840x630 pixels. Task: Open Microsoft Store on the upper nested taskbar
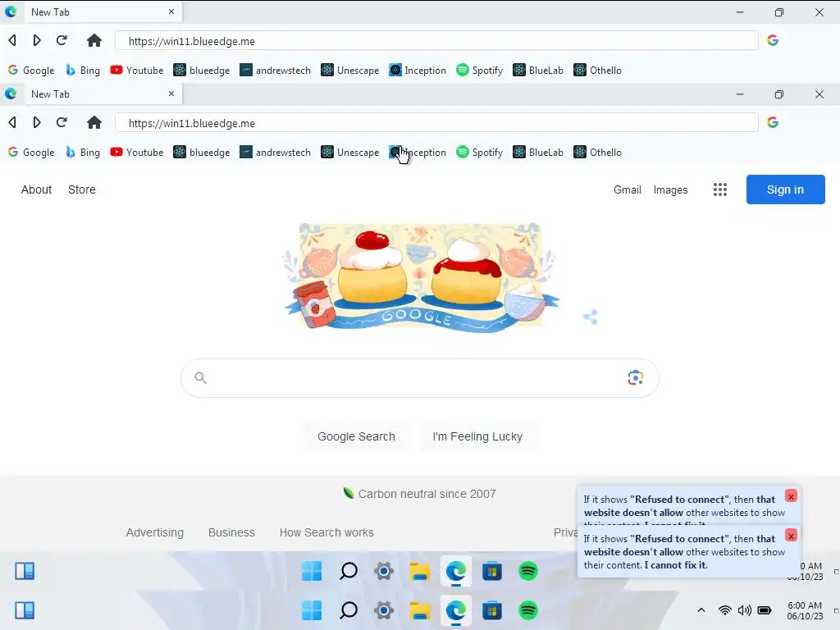[x=492, y=571]
